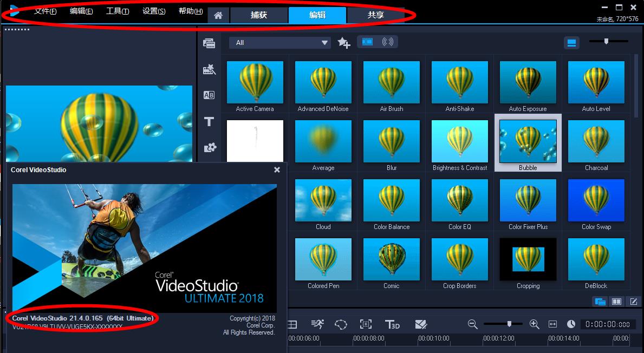Select the Charcoal filter thumbnail
The height and width of the screenshot is (353, 644).
click(596, 141)
